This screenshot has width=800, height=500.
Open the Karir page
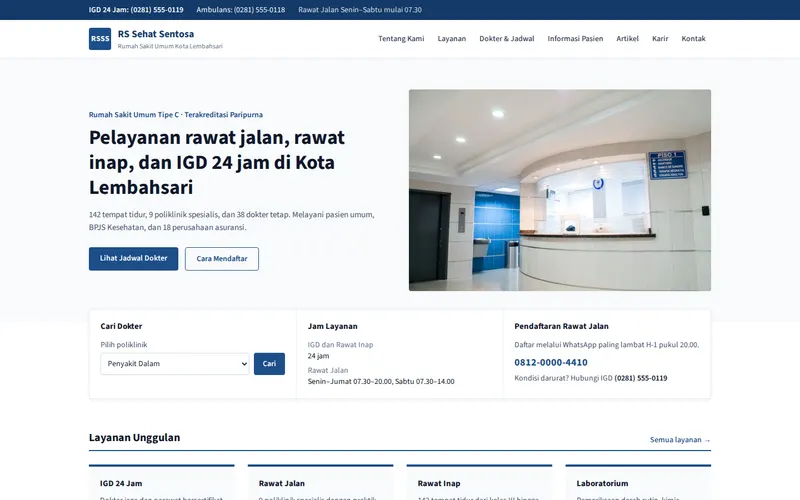(x=660, y=39)
